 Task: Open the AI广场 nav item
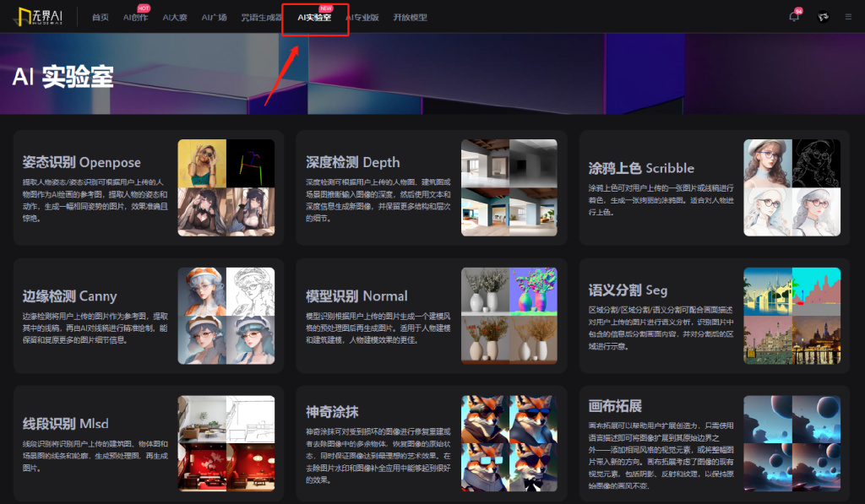(214, 18)
